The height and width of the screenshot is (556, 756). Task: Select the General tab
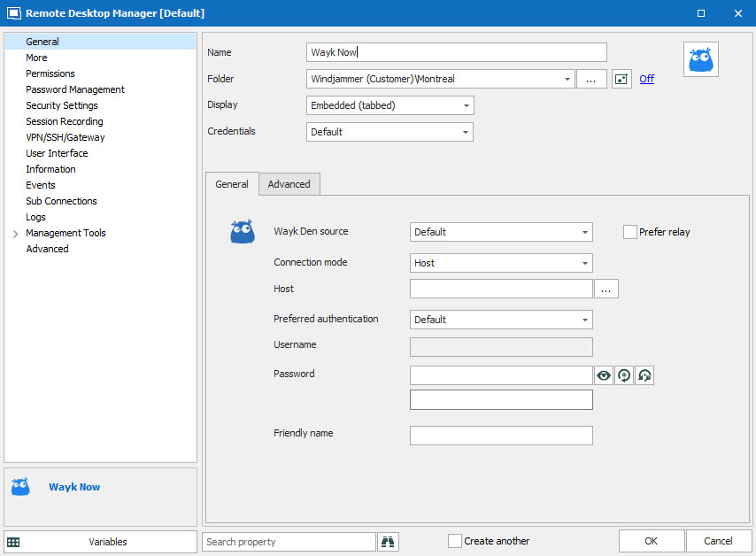click(232, 184)
